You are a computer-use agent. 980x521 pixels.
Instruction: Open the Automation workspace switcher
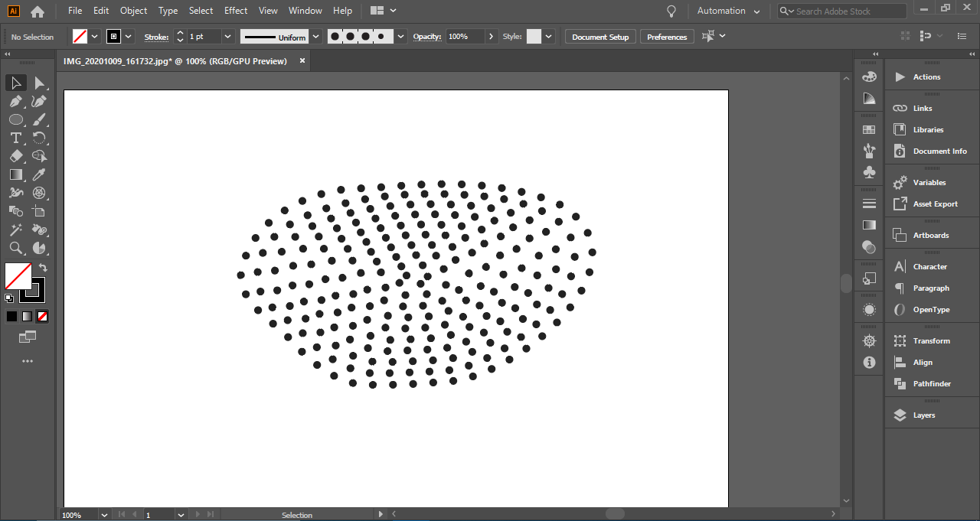click(x=728, y=11)
